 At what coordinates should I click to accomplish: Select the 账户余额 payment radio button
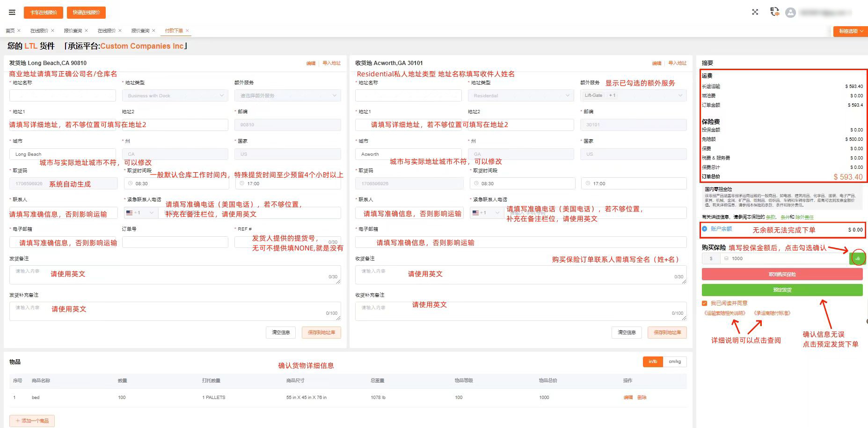(x=705, y=229)
